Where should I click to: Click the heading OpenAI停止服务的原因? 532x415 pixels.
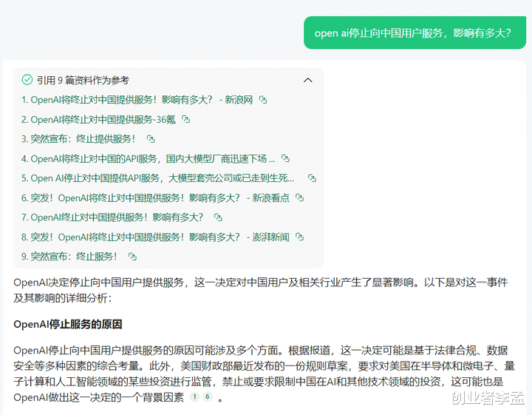pos(68,324)
